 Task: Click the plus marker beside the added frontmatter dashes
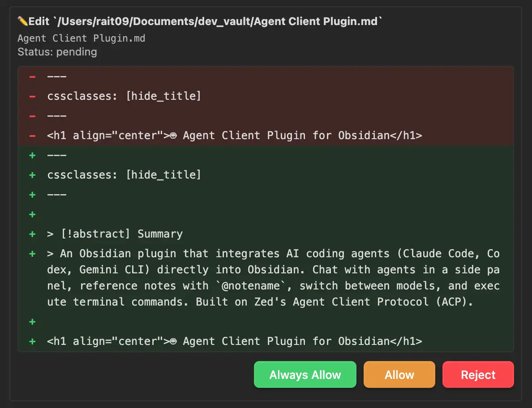point(32,155)
